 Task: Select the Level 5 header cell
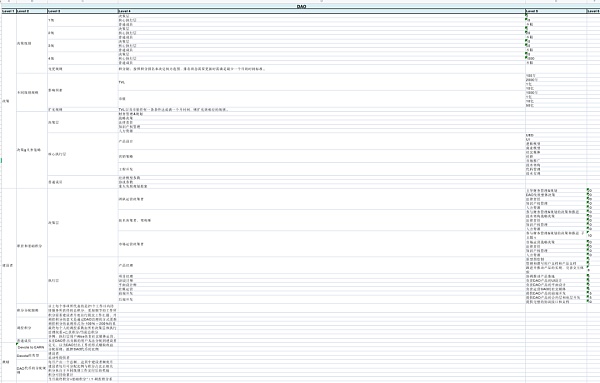(x=556, y=11)
